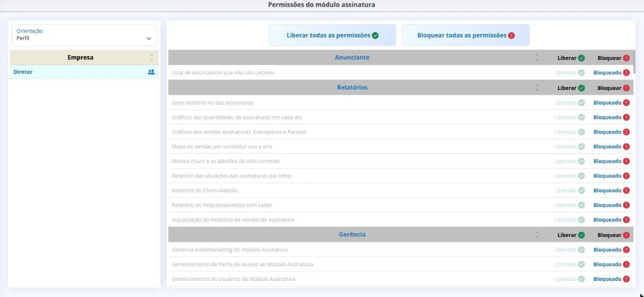Click Liberado check icon for Mapa de vendas
The width and height of the screenshot is (644, 297).
point(582,147)
